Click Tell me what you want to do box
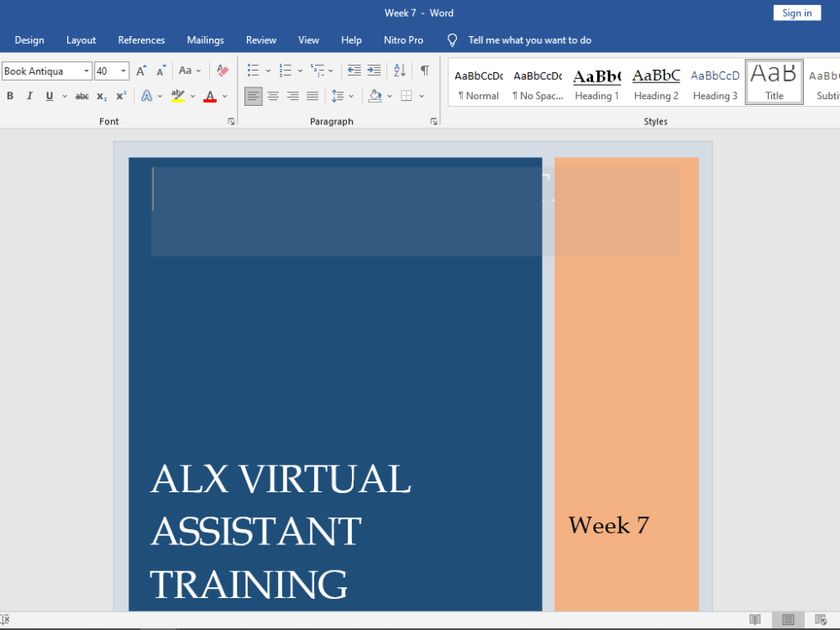The width and height of the screenshot is (840, 630). click(x=529, y=40)
